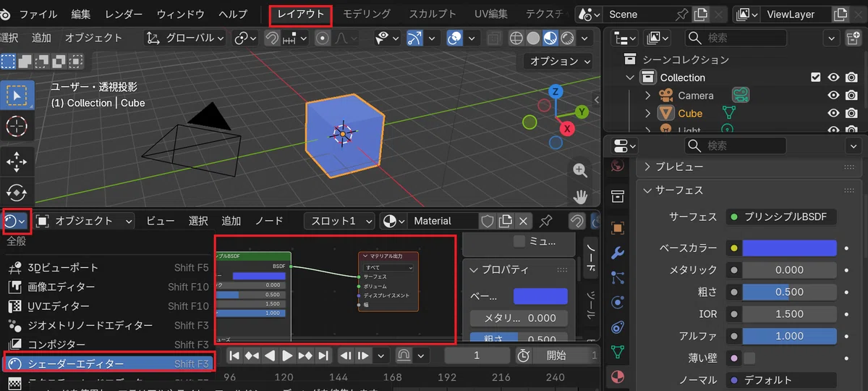Expand the Cube item in outliner

point(648,114)
